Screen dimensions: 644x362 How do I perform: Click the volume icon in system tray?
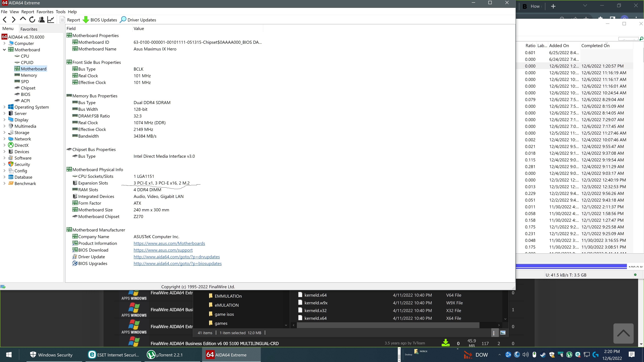(x=525, y=354)
